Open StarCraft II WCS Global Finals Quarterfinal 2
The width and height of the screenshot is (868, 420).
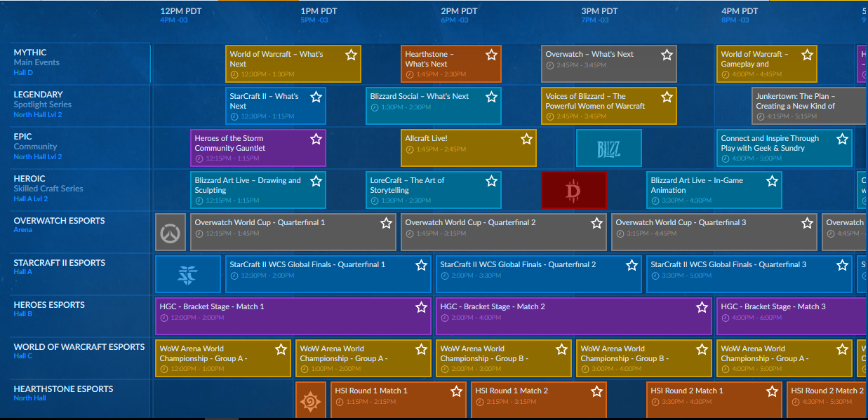coord(539,274)
